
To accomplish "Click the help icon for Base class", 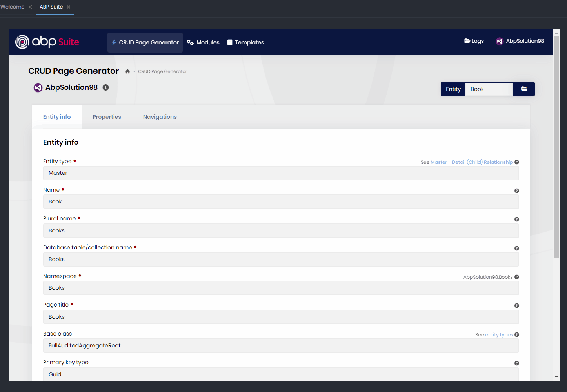I will coord(517,335).
